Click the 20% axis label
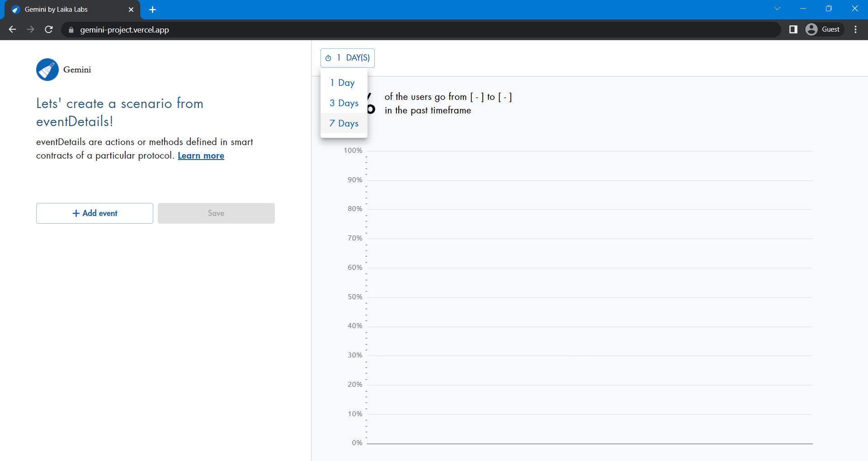 tap(355, 385)
